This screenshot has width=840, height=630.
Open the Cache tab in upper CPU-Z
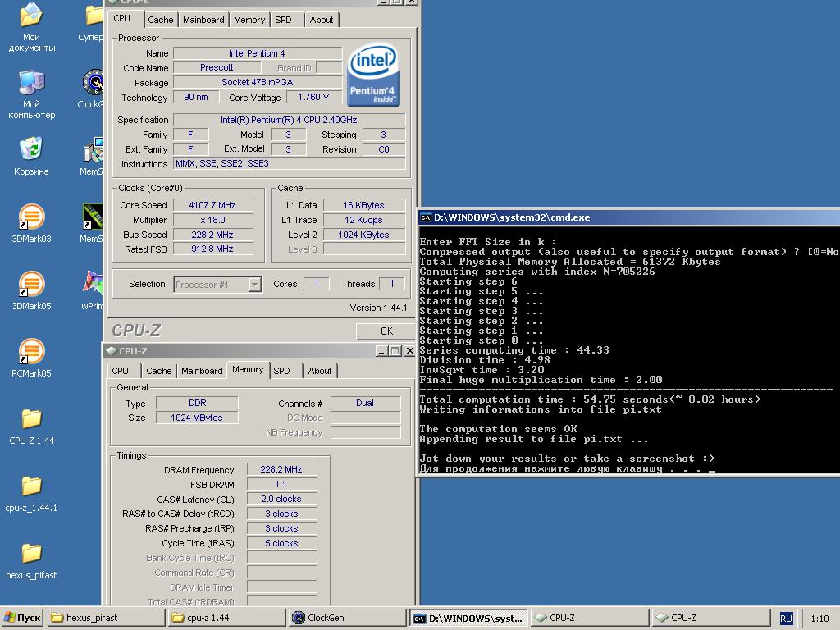point(161,20)
